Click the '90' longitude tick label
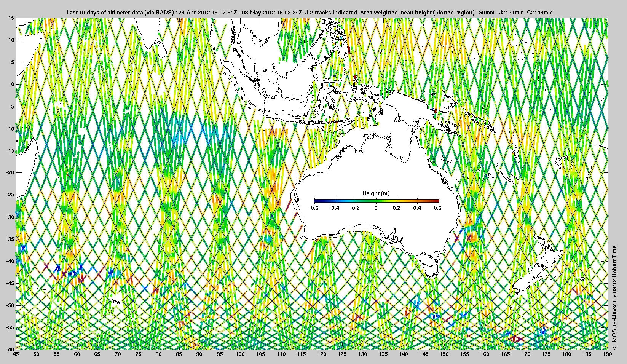627x364 pixels. pos(199,354)
